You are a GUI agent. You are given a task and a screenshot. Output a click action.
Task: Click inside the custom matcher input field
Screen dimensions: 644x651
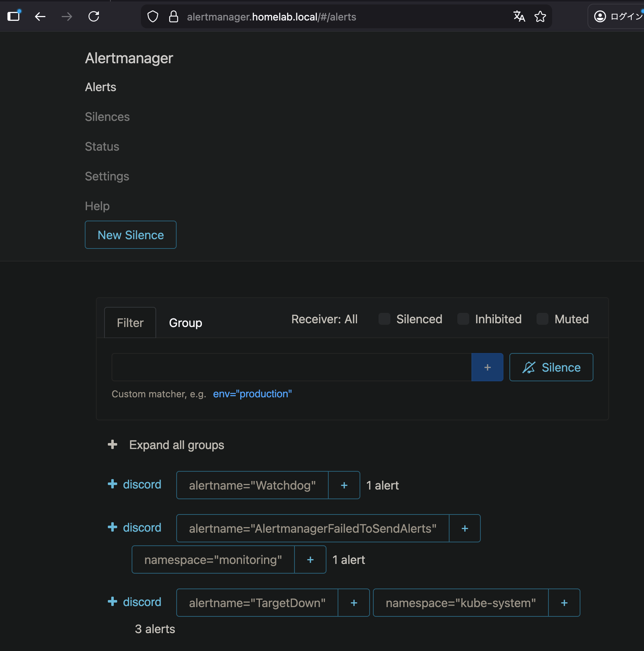click(290, 367)
